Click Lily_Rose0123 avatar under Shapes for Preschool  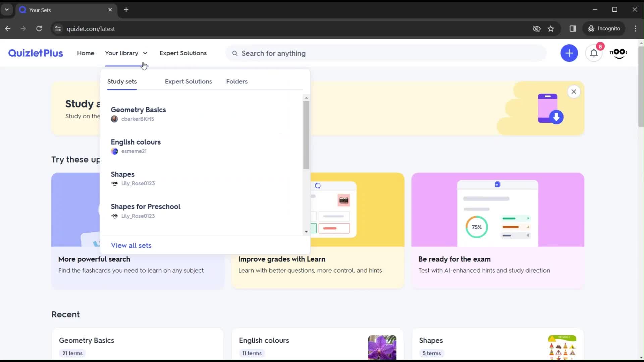[x=114, y=216]
